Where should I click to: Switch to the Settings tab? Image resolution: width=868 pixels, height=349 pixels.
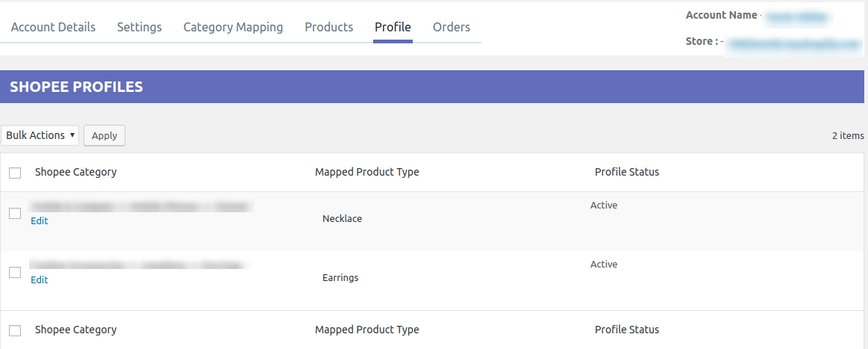(x=140, y=27)
